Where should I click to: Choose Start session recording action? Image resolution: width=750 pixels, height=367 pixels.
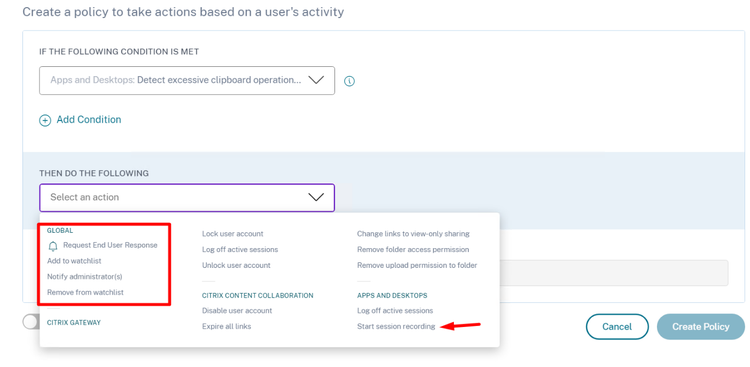396,326
